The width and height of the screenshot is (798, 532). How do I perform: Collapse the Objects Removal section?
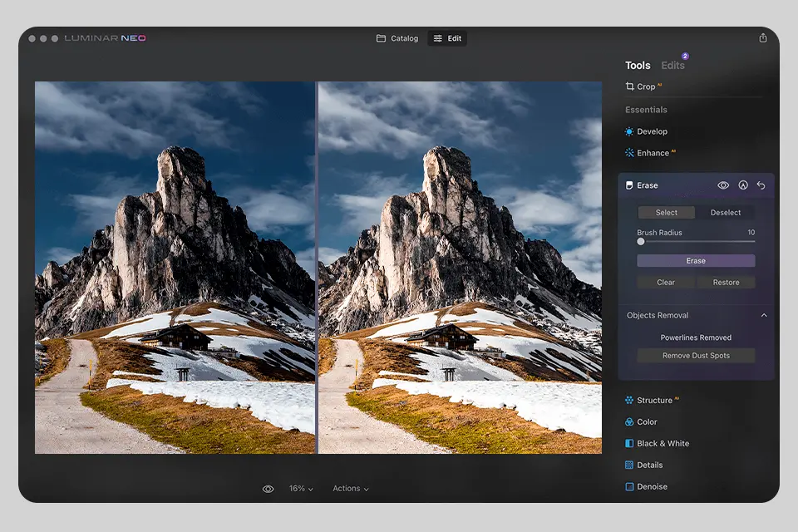point(766,316)
